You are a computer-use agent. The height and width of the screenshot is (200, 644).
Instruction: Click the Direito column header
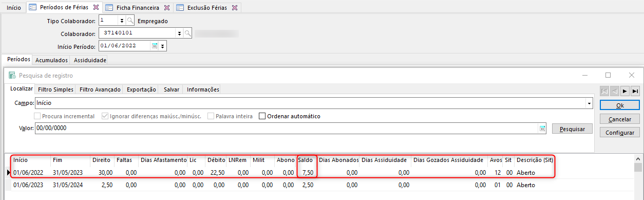pos(102,160)
